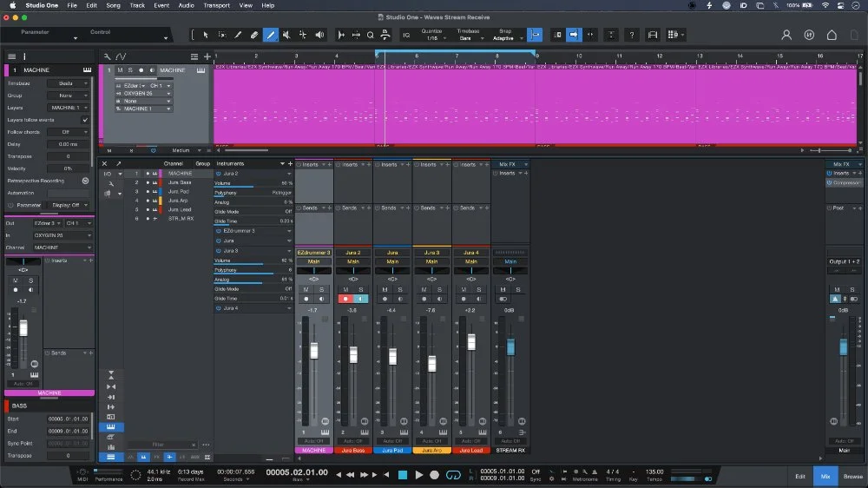
Task: Select the Eraser tool
Action: pyautogui.click(x=254, y=35)
